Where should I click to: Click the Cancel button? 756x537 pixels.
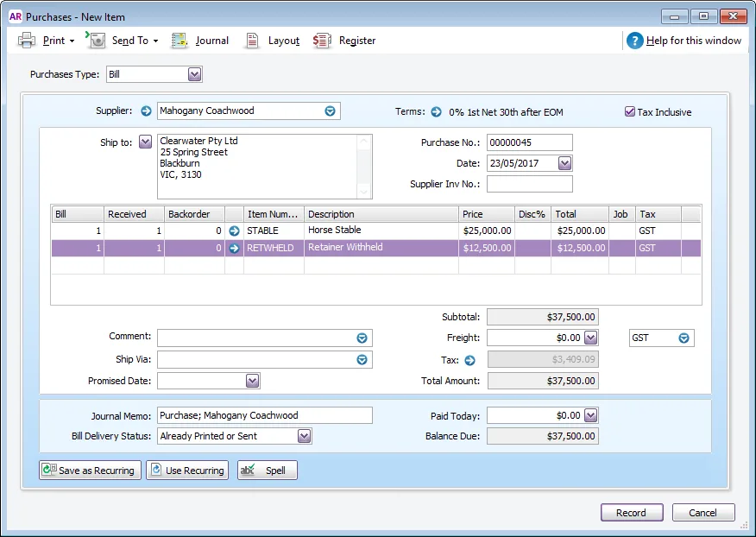(x=703, y=512)
